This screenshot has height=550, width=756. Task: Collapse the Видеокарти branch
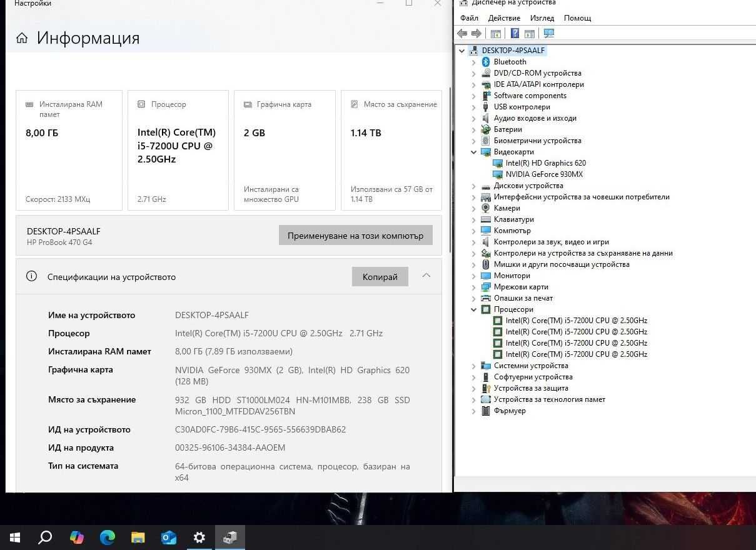[474, 152]
